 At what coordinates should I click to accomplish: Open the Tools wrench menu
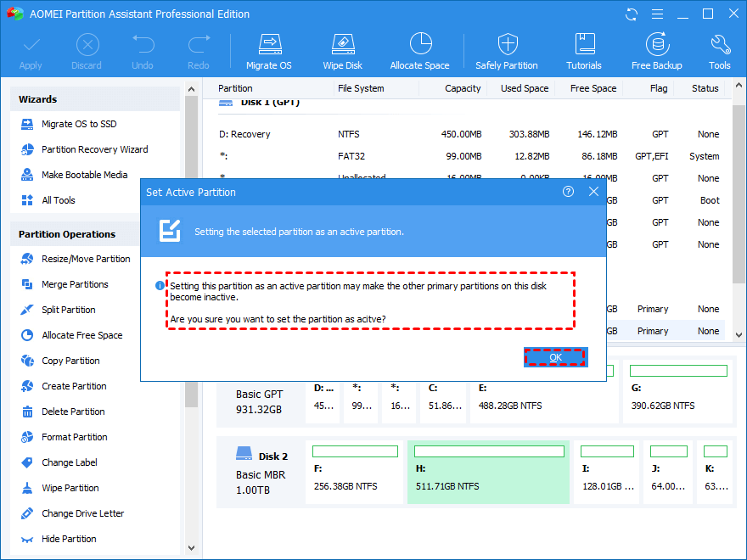[720, 52]
